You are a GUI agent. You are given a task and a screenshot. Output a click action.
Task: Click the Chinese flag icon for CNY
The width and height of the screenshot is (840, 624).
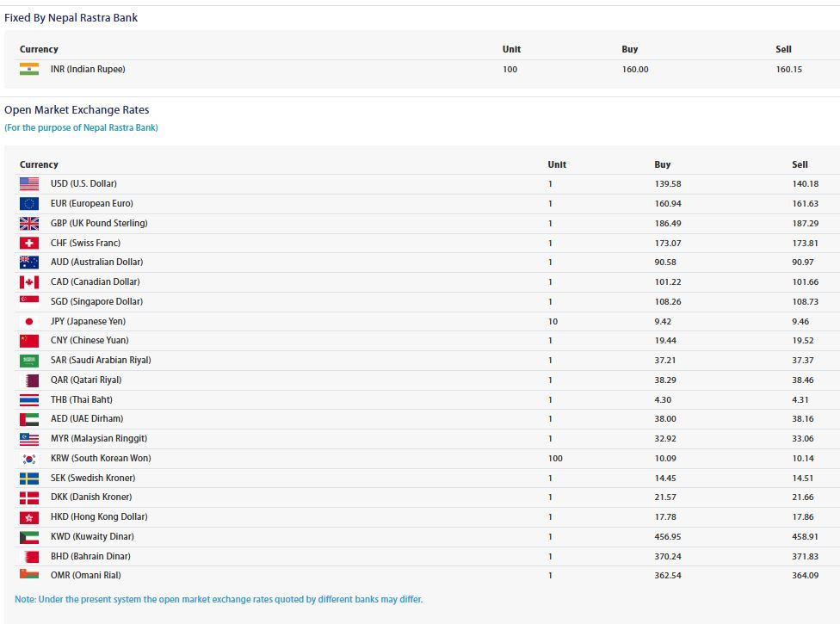[x=29, y=341]
